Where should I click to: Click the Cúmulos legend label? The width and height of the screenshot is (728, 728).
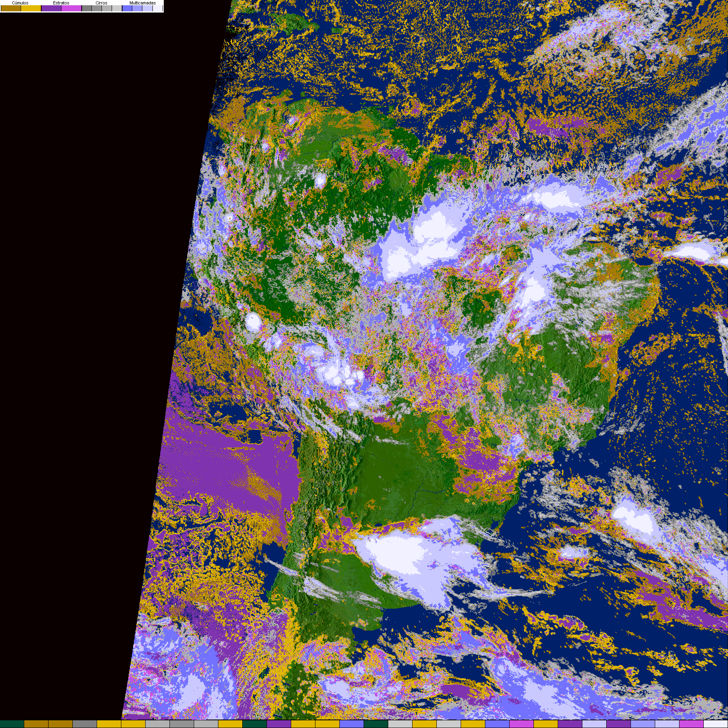pos(20,3)
